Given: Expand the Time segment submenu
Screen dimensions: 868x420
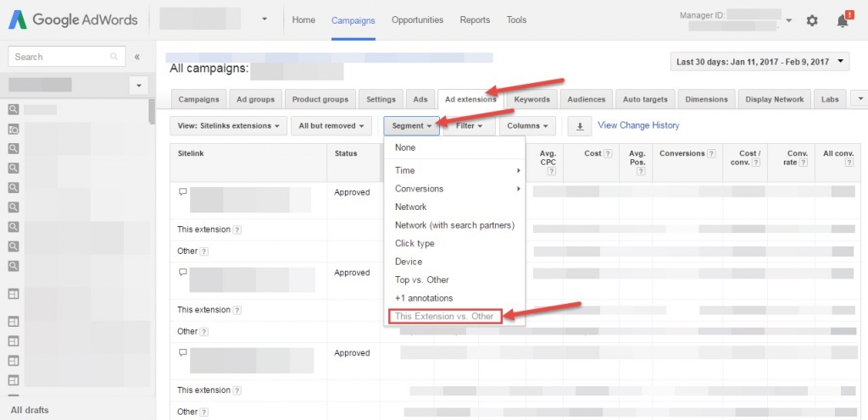Looking at the screenshot, I should [454, 171].
